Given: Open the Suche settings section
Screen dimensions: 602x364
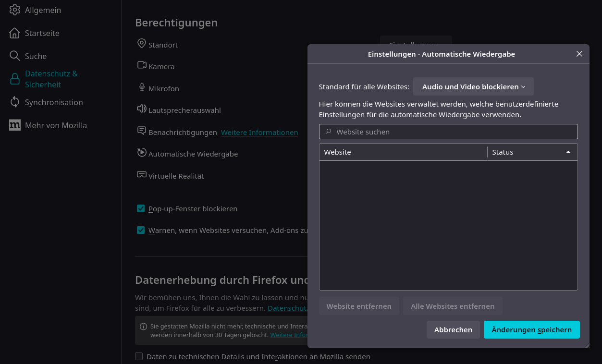Looking at the screenshot, I should click(36, 56).
